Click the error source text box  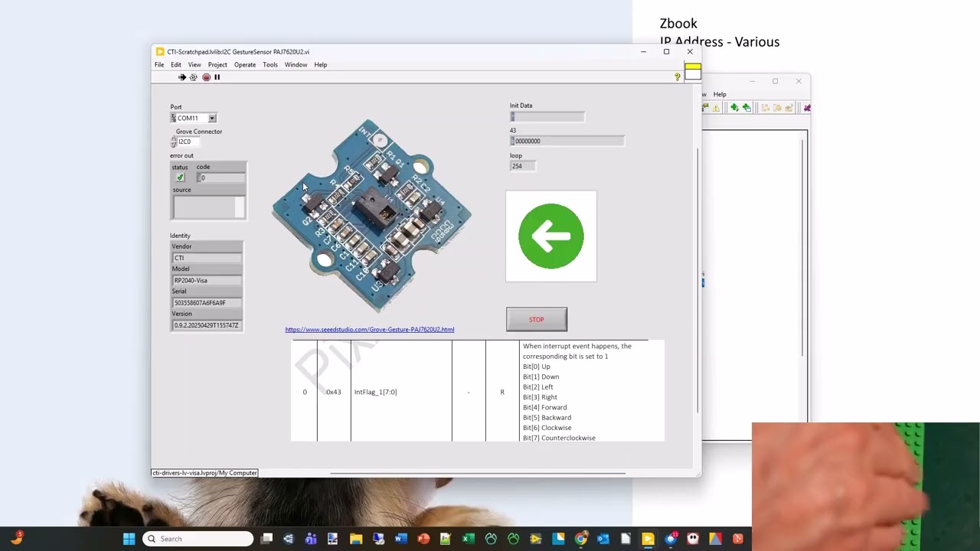pyautogui.click(x=204, y=207)
